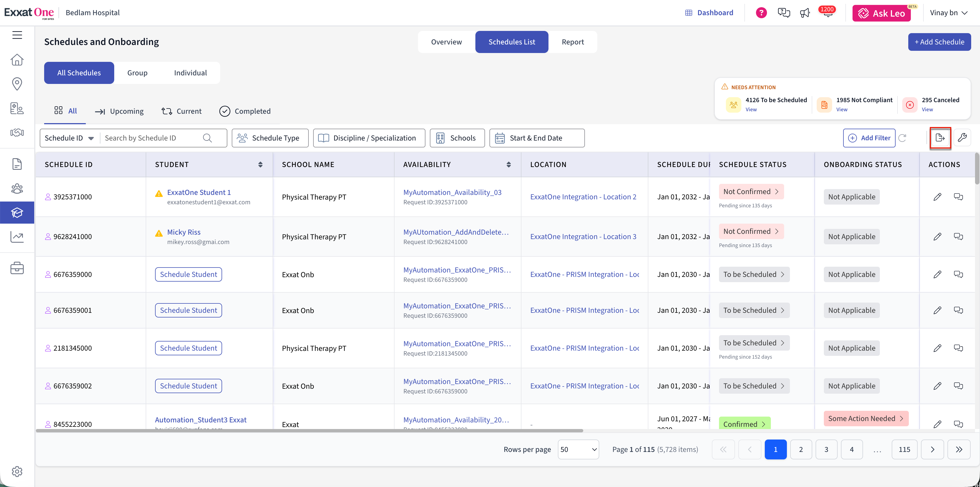This screenshot has height=487, width=980.
Task: Open ExxatOne Integration - Location 2 link
Action: (x=583, y=197)
